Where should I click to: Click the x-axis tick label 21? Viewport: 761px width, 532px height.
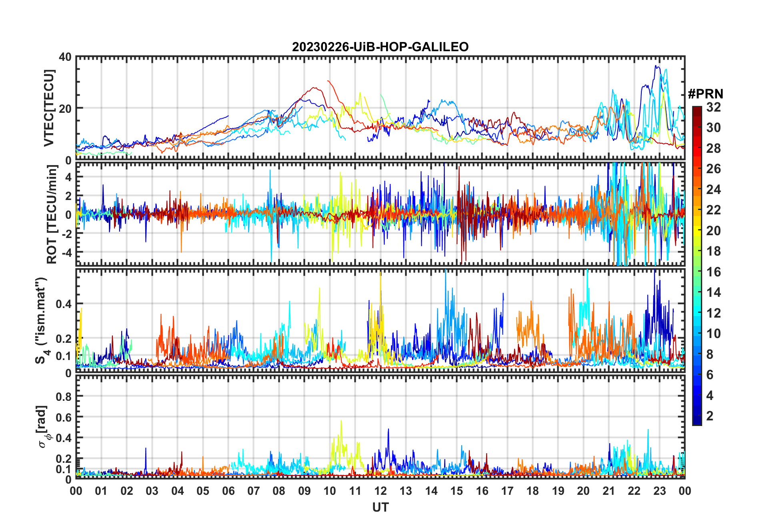click(x=609, y=491)
